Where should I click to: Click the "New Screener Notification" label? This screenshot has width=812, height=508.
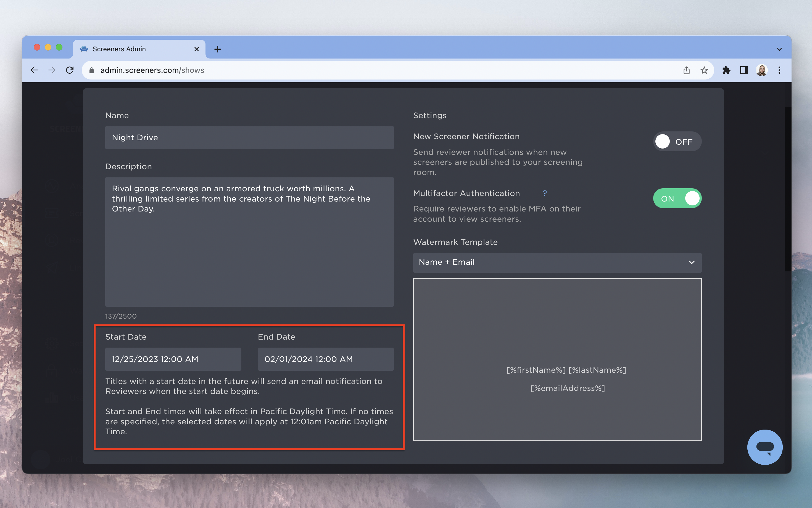(466, 136)
